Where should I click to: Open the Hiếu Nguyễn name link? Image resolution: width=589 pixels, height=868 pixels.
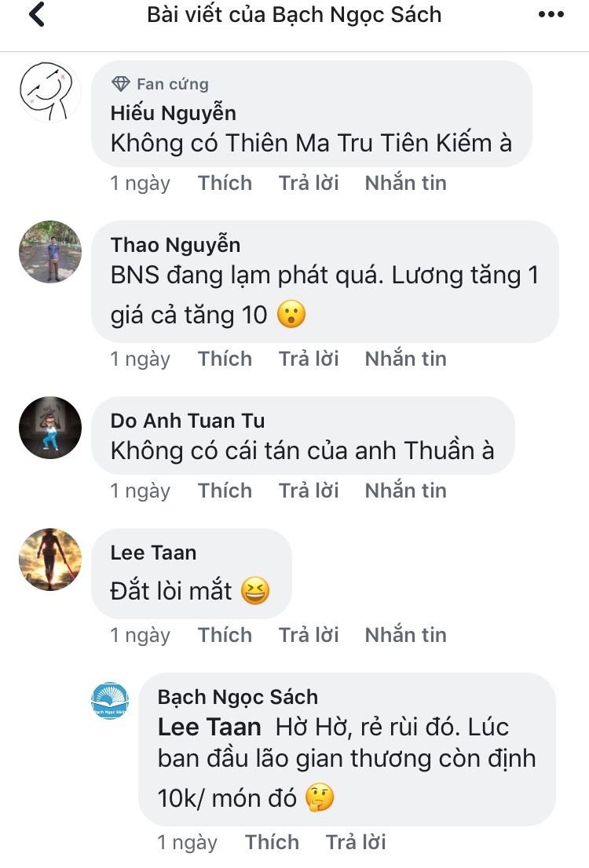173,113
